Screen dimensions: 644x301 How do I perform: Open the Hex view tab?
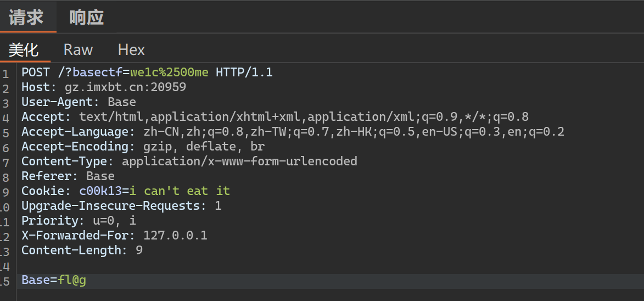[x=131, y=50]
